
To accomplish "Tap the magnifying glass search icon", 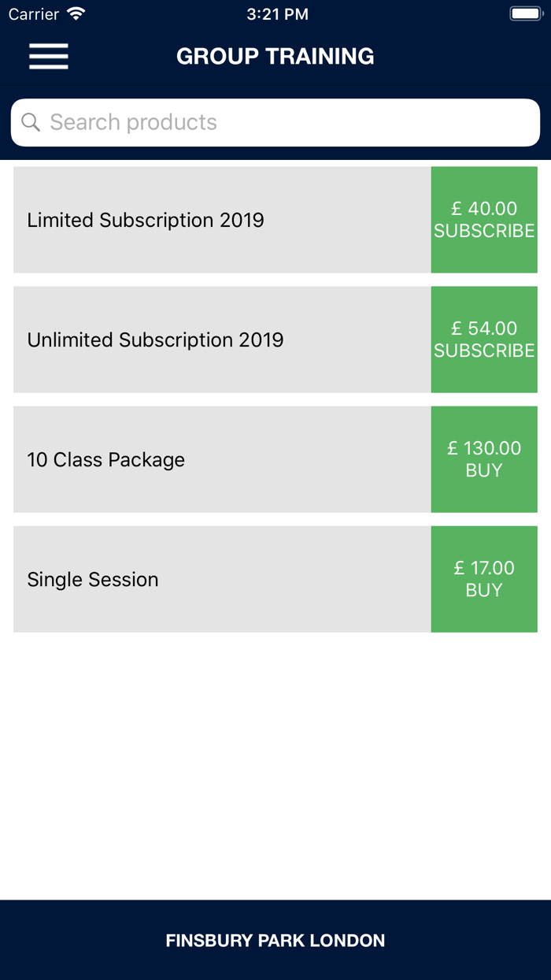I will point(31,122).
